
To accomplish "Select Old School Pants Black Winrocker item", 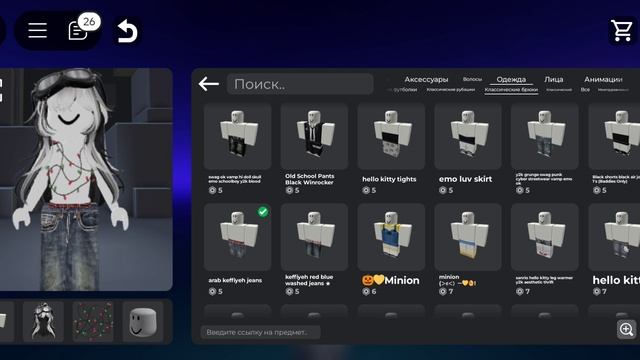I will [x=314, y=136].
